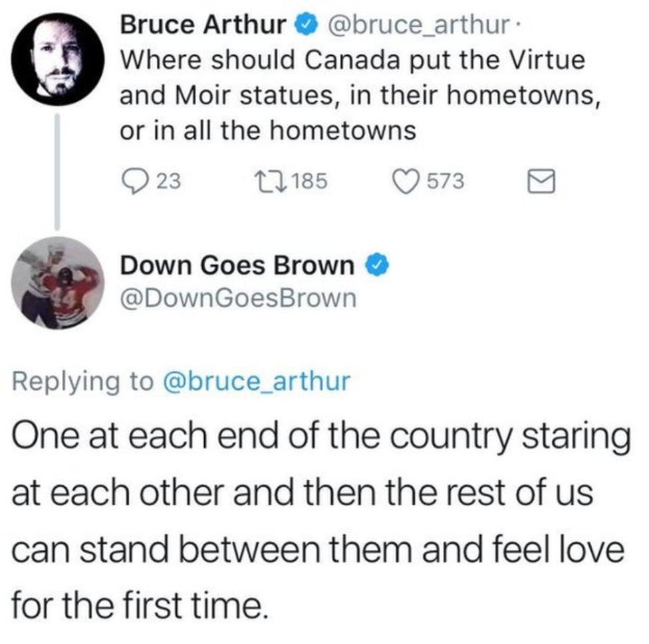Click the Bruce Arthur display name
Viewport: 649px width, 644px height.
point(203,27)
